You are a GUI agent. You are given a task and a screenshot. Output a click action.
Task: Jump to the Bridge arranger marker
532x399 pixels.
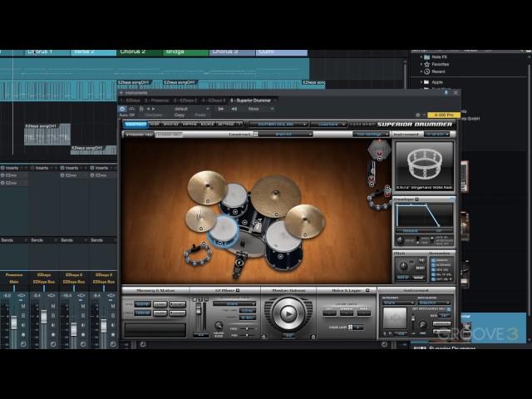coord(186,52)
